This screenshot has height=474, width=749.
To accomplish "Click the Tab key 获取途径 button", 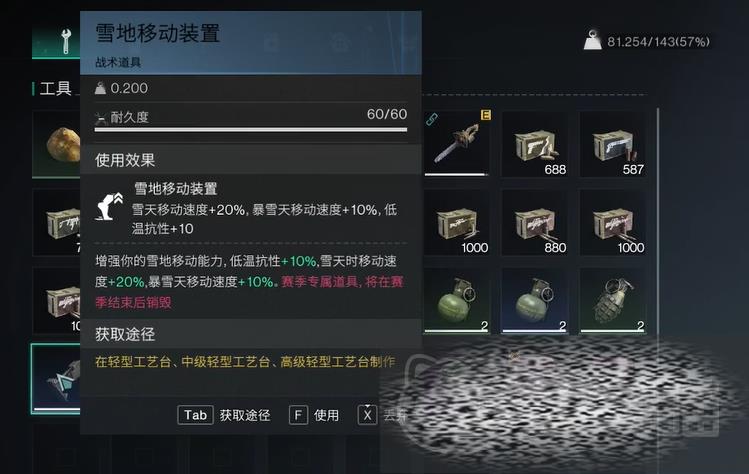I will (x=224, y=415).
